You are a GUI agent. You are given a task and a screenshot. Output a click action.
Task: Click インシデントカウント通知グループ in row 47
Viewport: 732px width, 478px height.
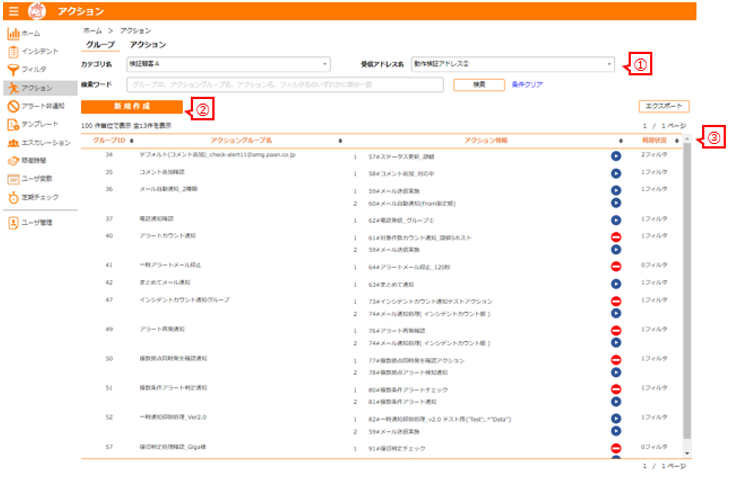[184, 300]
